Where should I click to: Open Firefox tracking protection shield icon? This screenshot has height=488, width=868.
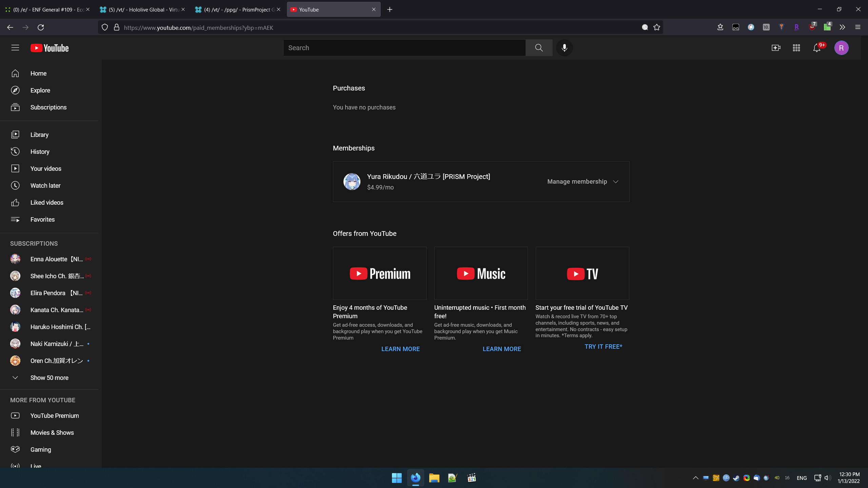pos(105,27)
